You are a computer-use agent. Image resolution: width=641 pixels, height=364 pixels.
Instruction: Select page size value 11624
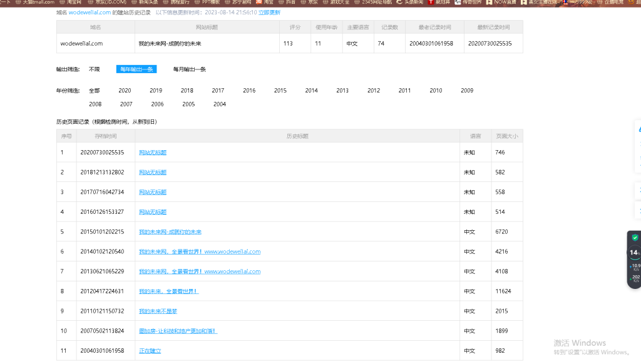point(503,291)
